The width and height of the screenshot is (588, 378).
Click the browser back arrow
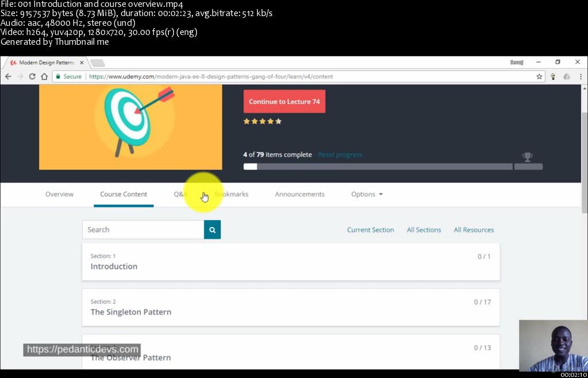click(x=8, y=76)
